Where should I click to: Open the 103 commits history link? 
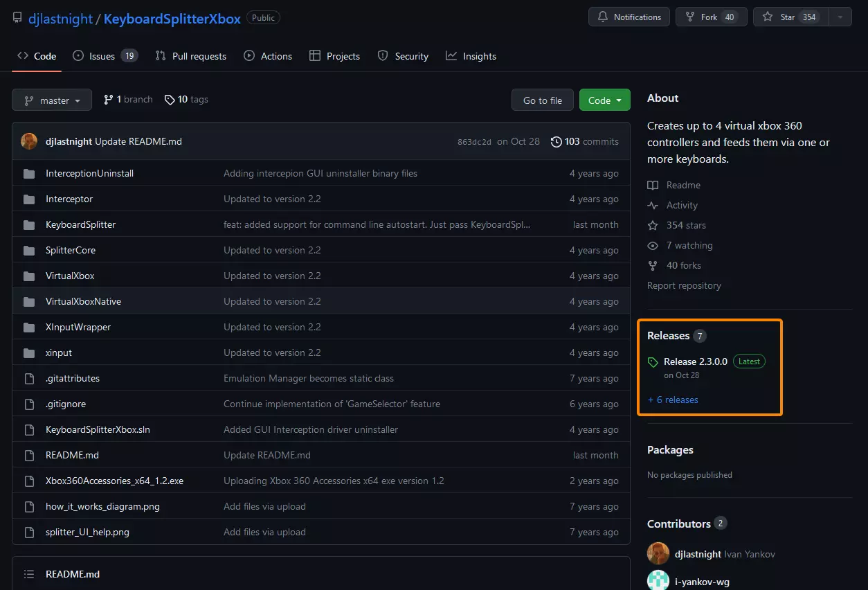(x=585, y=141)
